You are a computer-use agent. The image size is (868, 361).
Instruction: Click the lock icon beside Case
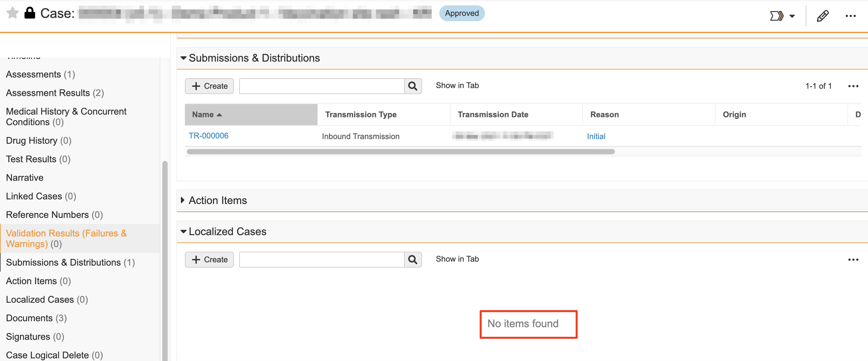[30, 13]
